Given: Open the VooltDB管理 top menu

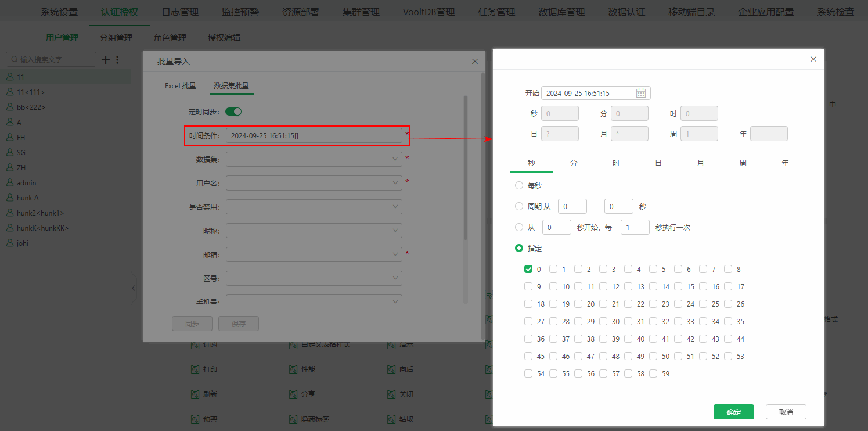Looking at the screenshot, I should [428, 12].
